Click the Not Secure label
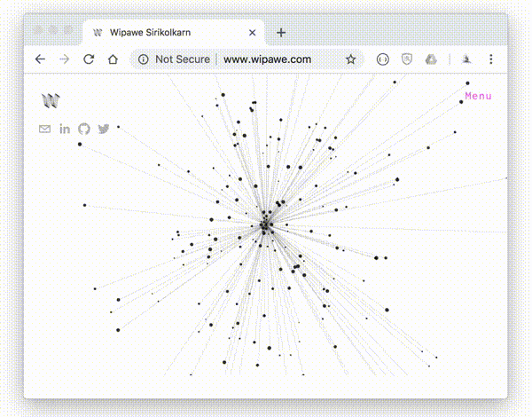This screenshot has height=417, width=532. 183,59
